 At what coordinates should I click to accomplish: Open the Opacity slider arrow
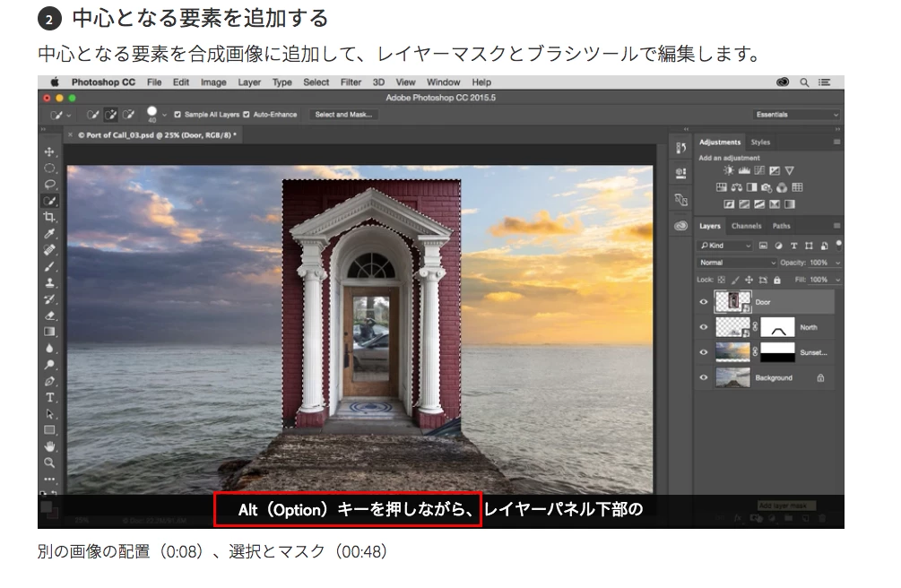click(837, 263)
